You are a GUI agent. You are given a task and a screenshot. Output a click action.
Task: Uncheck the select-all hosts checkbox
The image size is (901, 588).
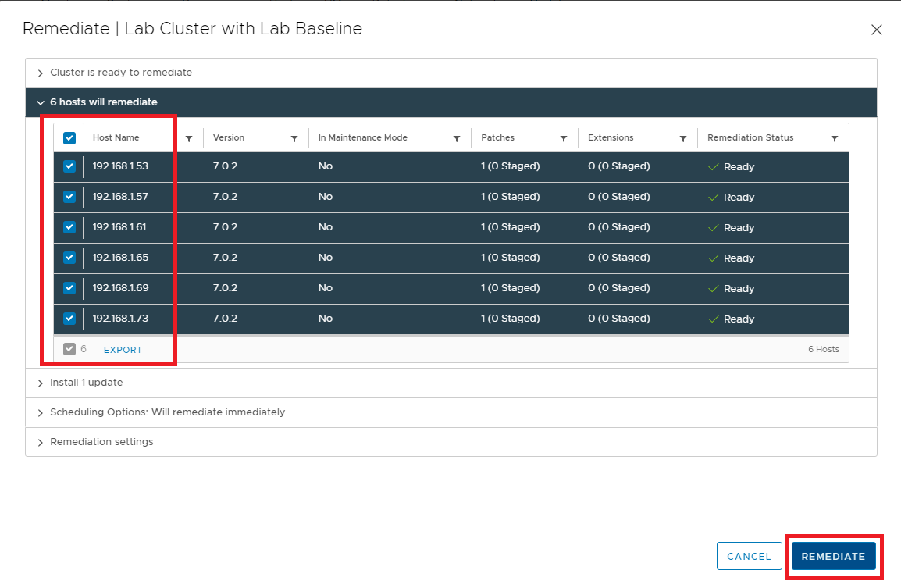pos(69,138)
